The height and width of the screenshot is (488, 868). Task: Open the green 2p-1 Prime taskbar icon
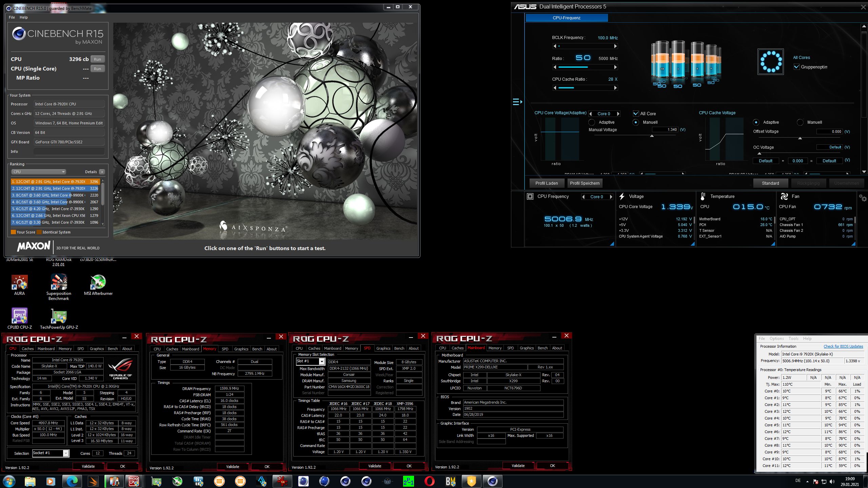point(408,481)
